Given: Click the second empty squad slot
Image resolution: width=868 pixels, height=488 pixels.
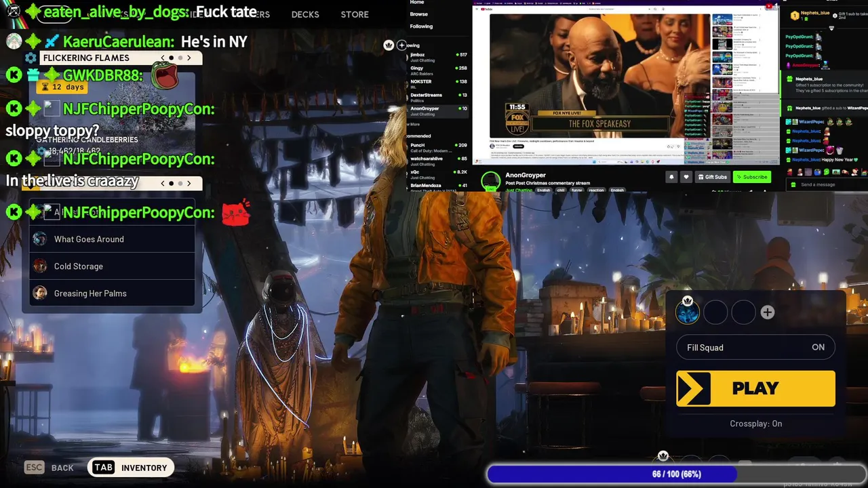Looking at the screenshot, I should [715, 312].
